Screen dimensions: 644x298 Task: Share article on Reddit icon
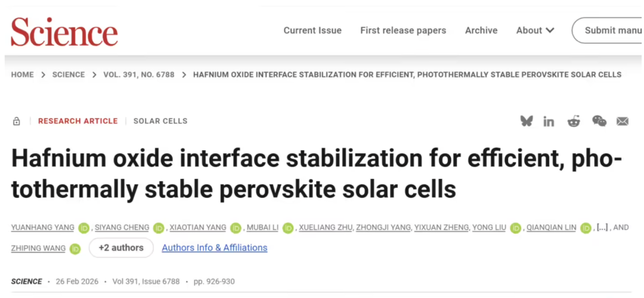click(574, 121)
